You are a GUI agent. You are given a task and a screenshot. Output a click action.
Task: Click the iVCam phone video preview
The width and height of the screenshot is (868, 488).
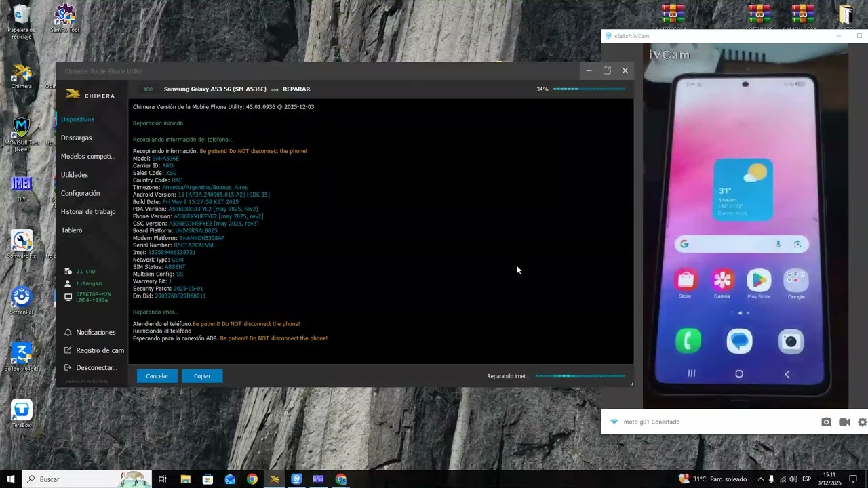coord(745,227)
